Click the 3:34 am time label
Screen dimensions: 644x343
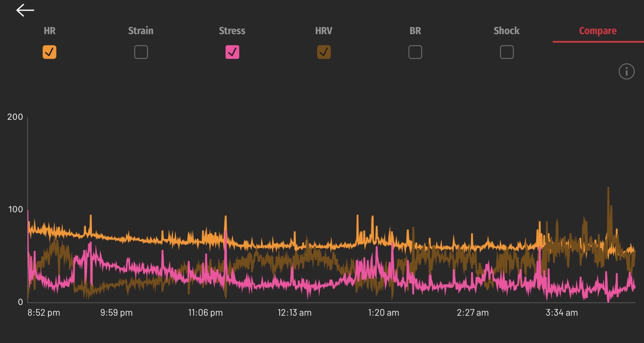tap(562, 313)
